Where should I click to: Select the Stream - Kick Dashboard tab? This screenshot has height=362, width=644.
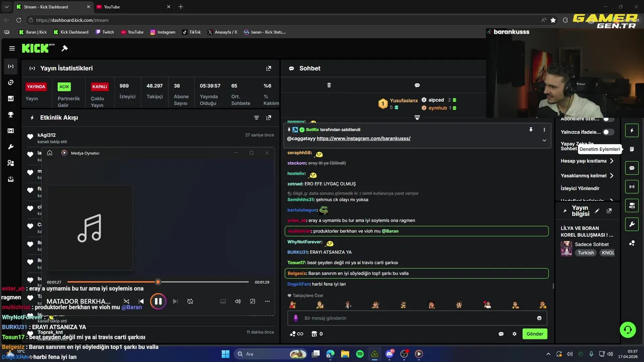pos(53,7)
